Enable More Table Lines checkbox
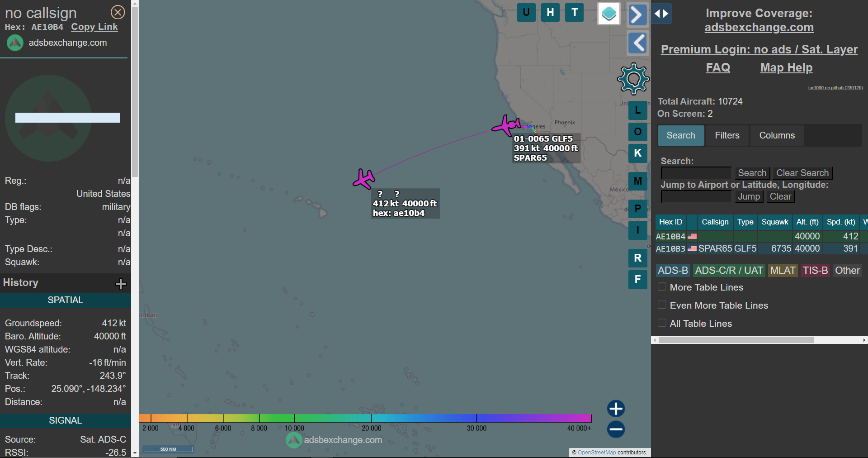 (662, 287)
